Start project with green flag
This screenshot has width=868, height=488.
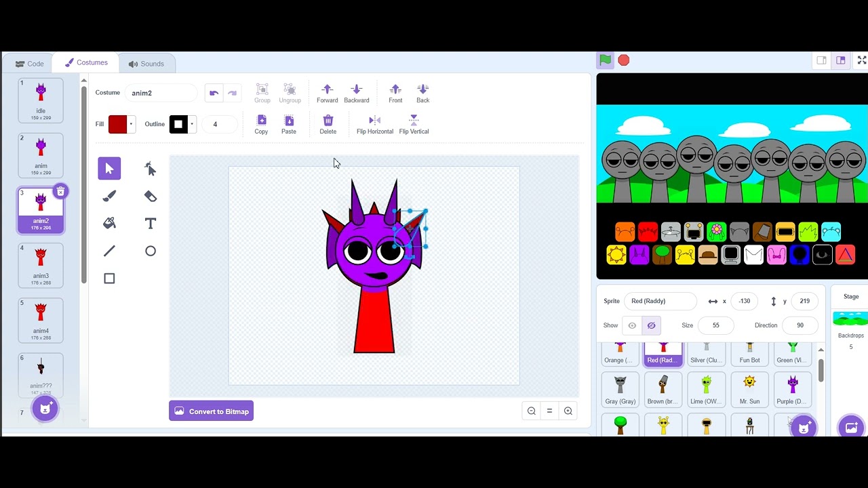(x=605, y=60)
